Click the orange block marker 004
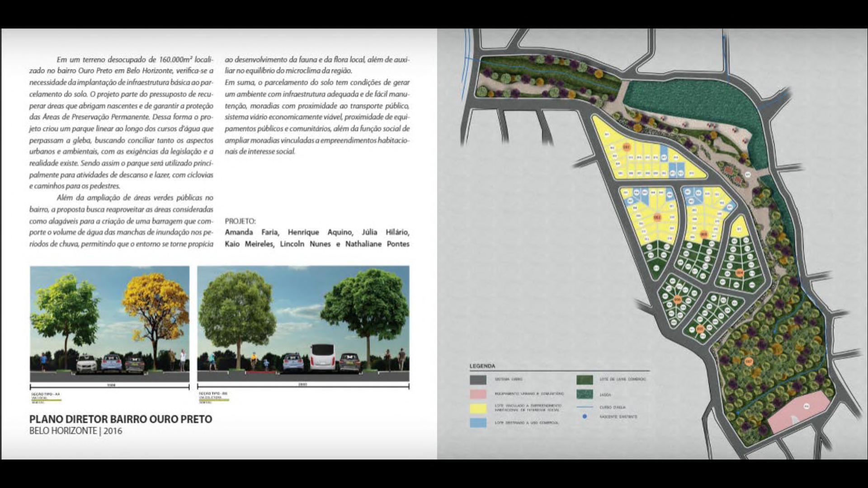This screenshot has width=868, height=488. pyautogui.click(x=740, y=272)
